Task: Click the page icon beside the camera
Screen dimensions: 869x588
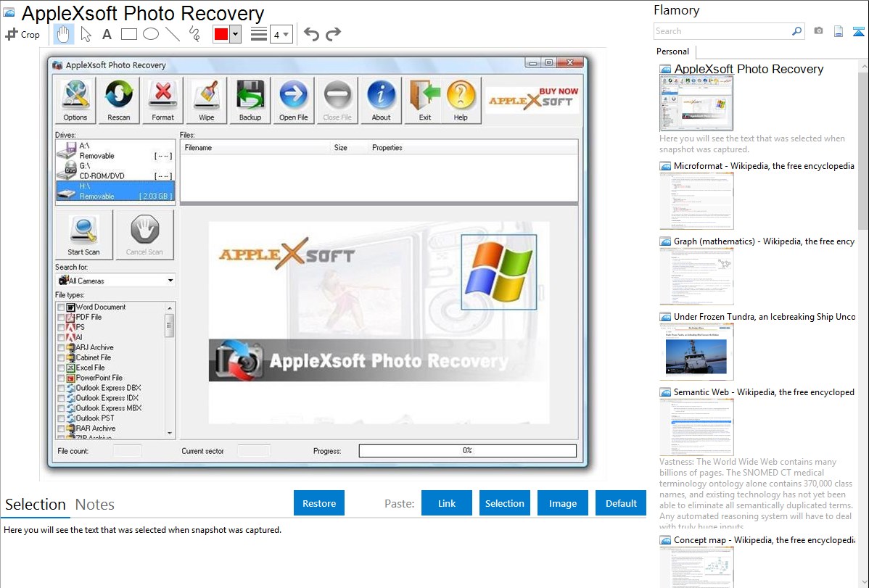Action: (839, 31)
